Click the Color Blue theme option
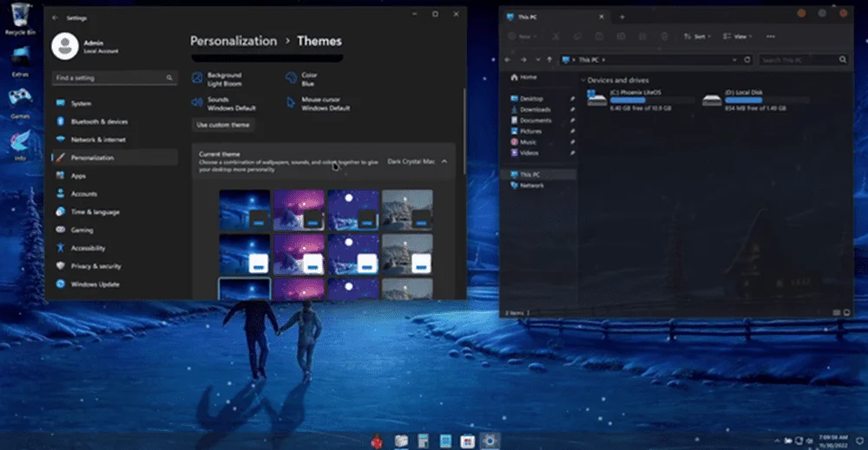 coord(302,79)
